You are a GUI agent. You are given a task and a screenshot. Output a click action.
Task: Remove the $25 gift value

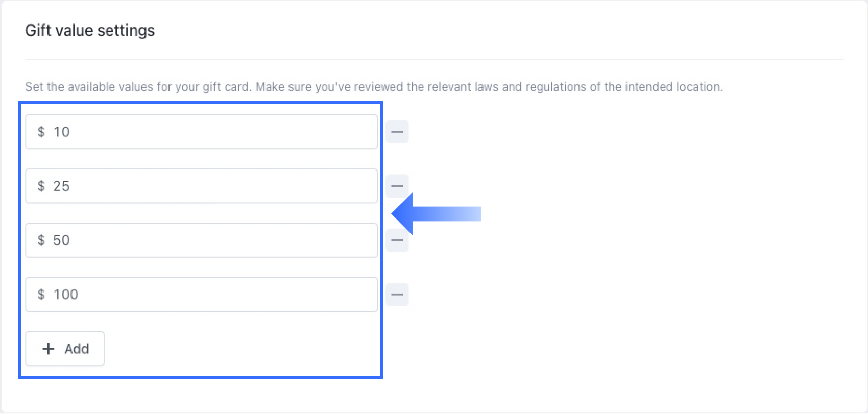tap(397, 186)
